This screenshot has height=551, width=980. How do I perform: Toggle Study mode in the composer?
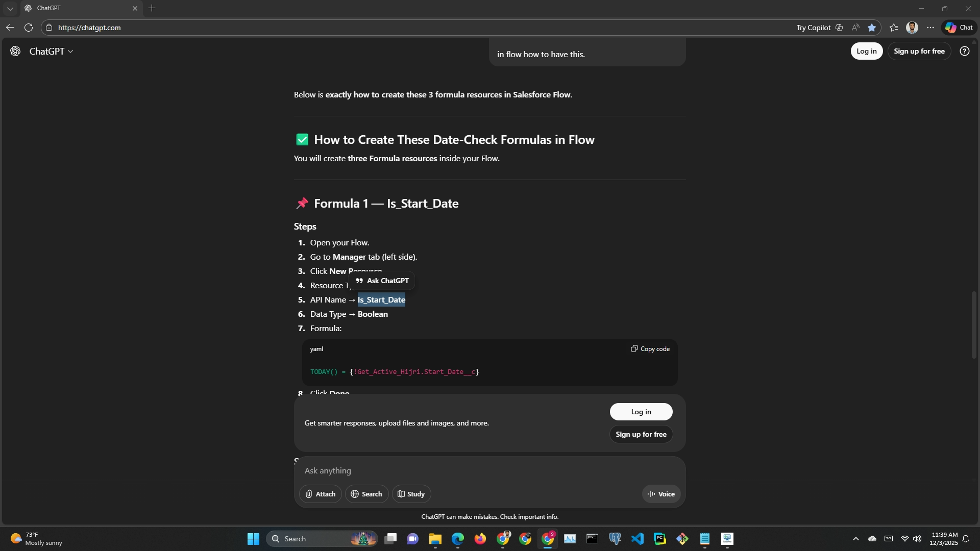pos(411,494)
